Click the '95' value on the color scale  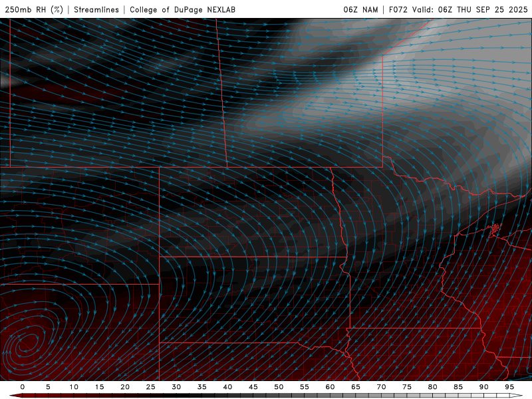pyautogui.click(x=509, y=387)
